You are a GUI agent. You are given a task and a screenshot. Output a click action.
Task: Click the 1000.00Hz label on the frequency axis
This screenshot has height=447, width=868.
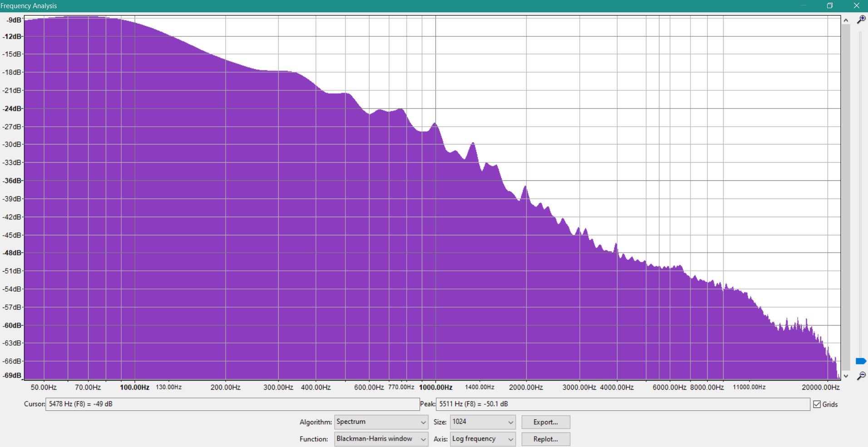pyautogui.click(x=435, y=387)
